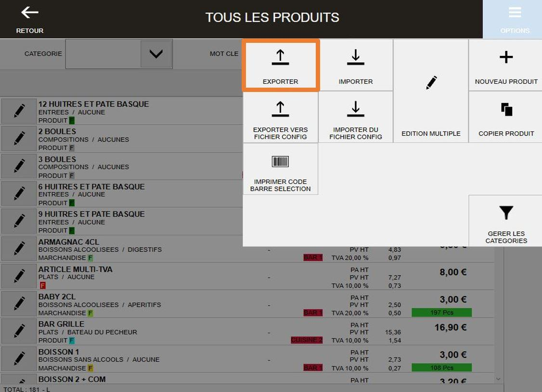Viewport: 542px width, 392px height.
Task: Select 6 HUITRES ET PATE BASQUE name
Action: [x=91, y=187]
